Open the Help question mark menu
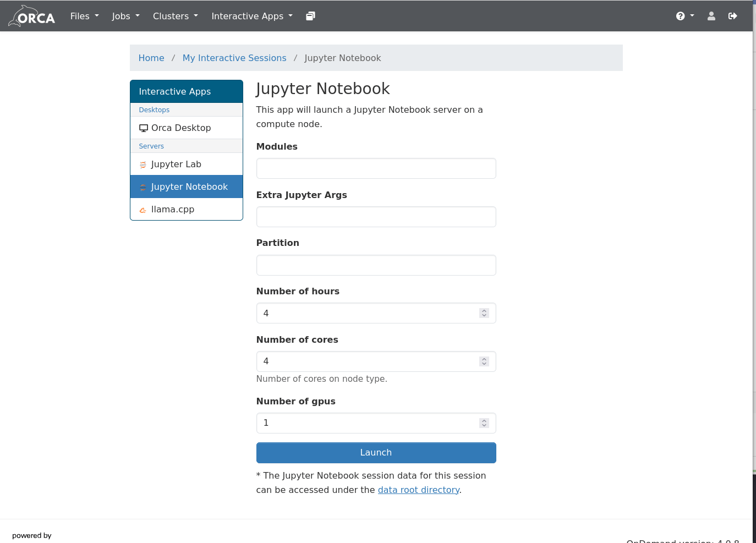This screenshot has width=756, height=543. point(684,16)
